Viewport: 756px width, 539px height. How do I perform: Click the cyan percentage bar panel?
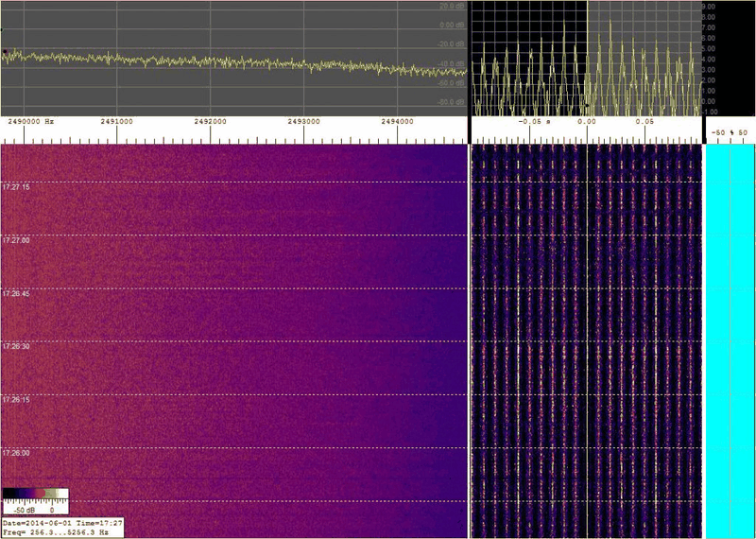tap(730, 341)
